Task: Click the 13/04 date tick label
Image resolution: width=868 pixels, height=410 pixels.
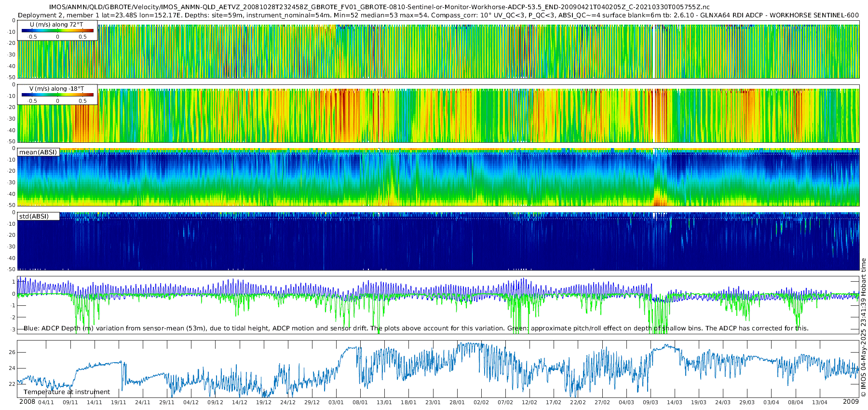Action: pyautogui.click(x=820, y=402)
